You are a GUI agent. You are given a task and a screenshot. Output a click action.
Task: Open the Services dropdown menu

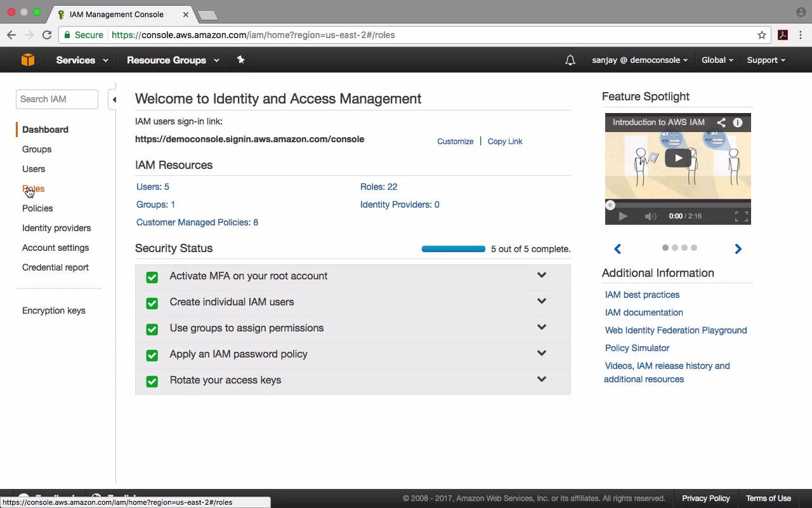pos(82,60)
